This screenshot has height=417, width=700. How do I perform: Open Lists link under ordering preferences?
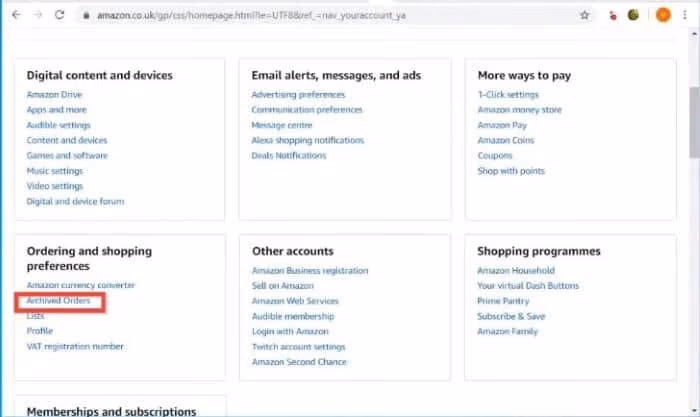(x=35, y=316)
